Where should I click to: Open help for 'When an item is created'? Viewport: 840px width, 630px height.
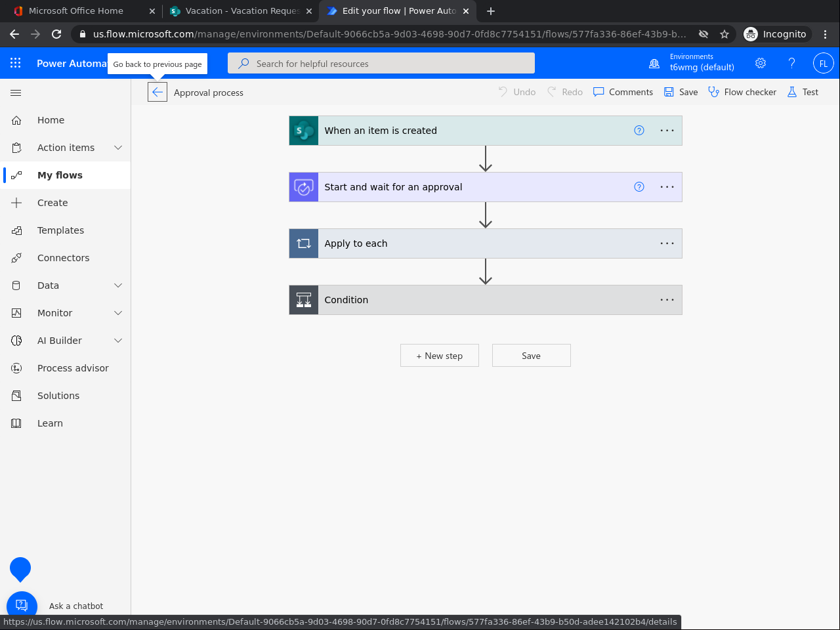[639, 131]
